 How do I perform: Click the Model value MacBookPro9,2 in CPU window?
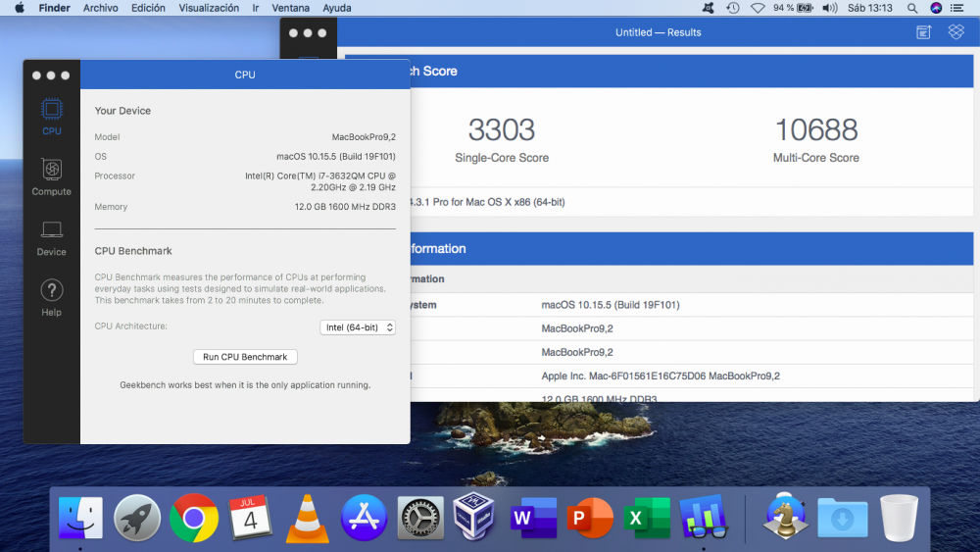(x=364, y=137)
